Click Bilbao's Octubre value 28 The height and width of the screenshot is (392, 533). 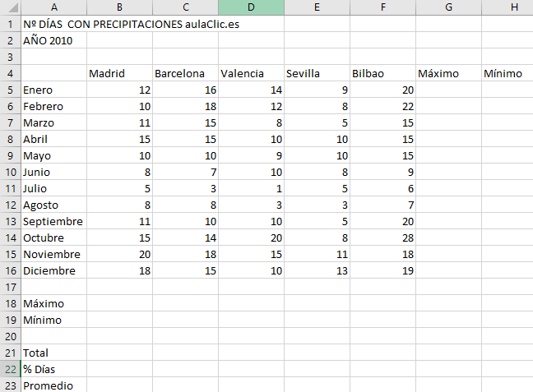tap(383, 238)
